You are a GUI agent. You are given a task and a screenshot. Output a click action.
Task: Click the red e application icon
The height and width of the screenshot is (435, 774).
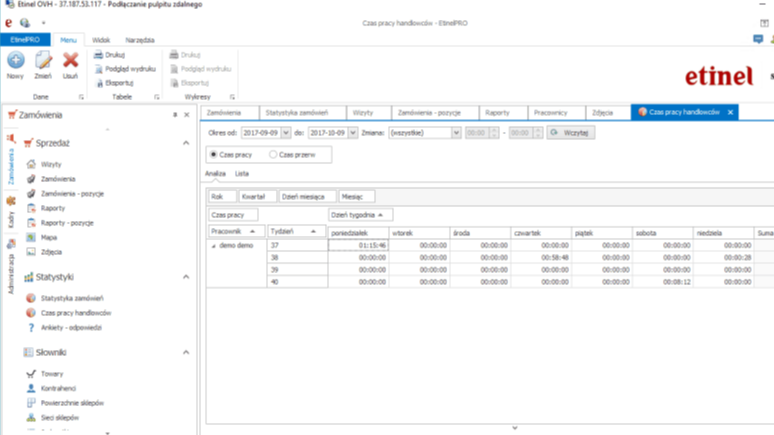click(8, 23)
